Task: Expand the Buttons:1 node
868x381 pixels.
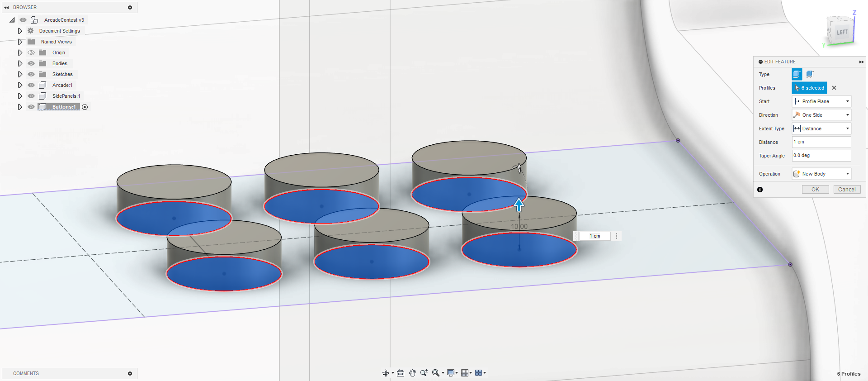Action: tap(20, 107)
